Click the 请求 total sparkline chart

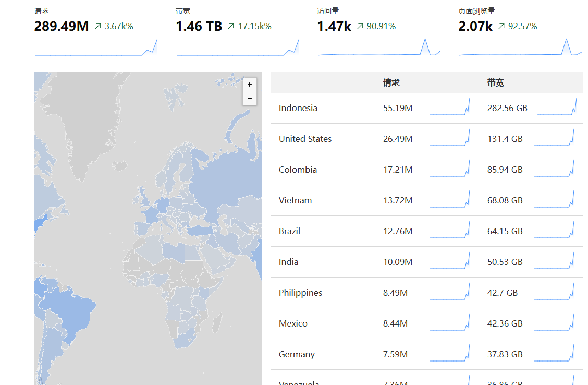[x=96, y=47]
